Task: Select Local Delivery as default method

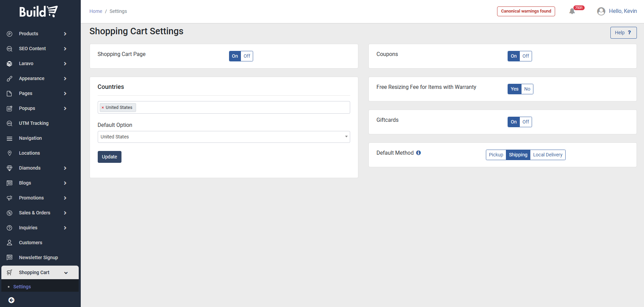Action: (548, 155)
